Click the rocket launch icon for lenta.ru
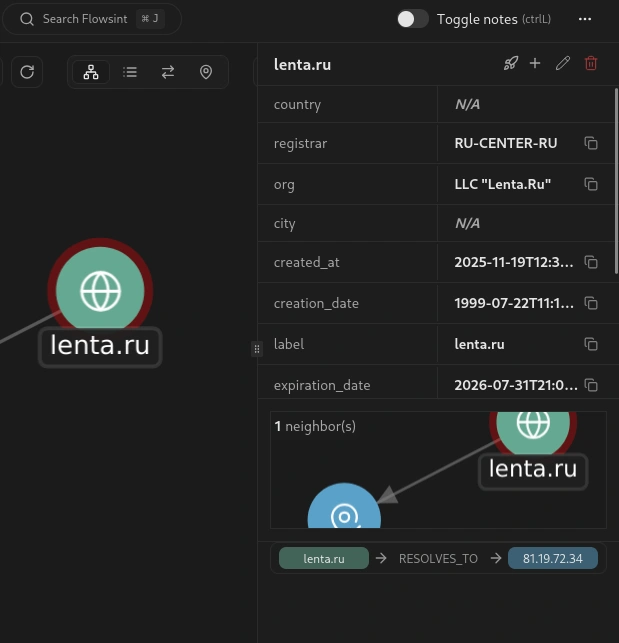This screenshot has height=643, width=619. click(x=510, y=64)
